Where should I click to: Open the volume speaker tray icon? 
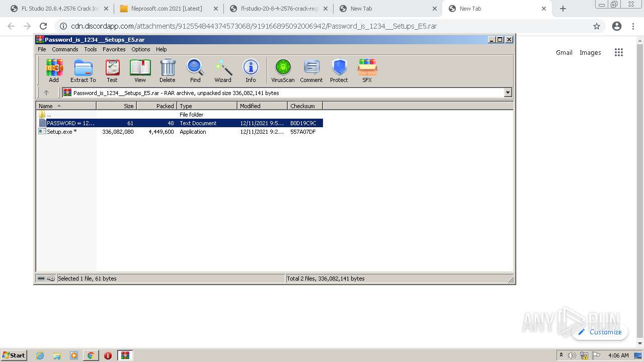[x=572, y=355]
